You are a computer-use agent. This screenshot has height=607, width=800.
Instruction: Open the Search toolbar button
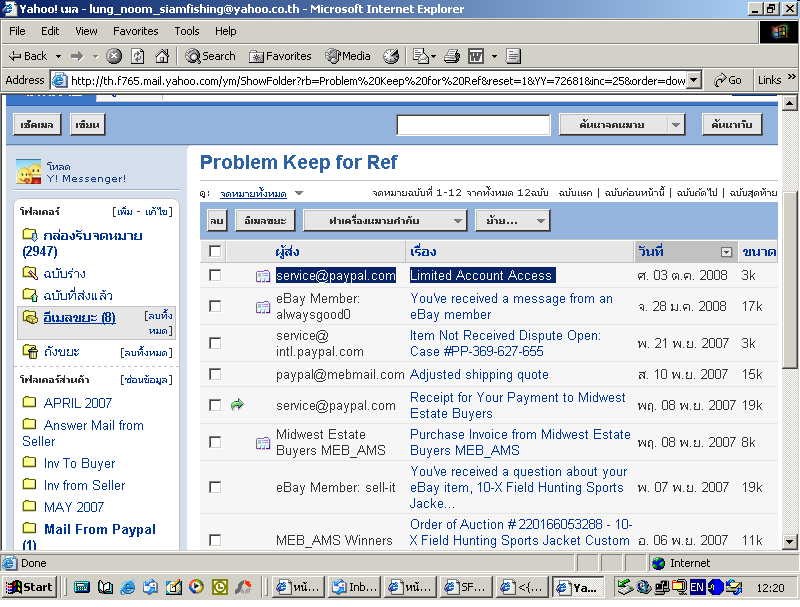(x=211, y=56)
